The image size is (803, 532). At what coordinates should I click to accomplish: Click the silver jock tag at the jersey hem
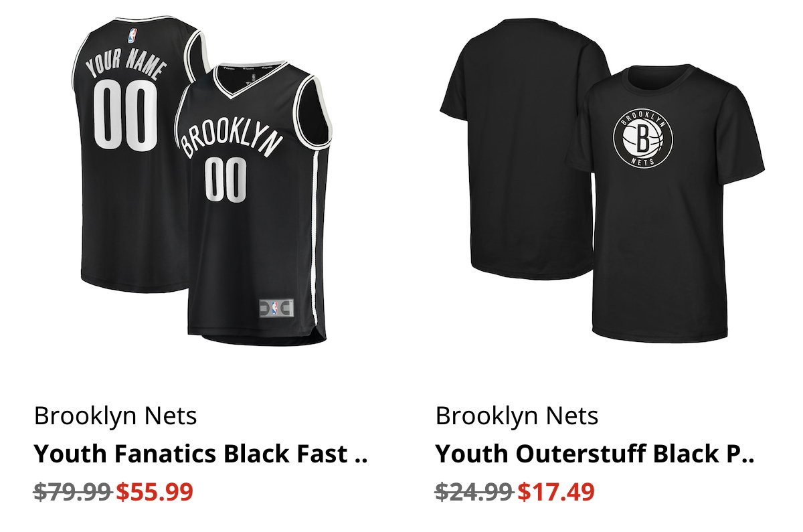coord(276,308)
